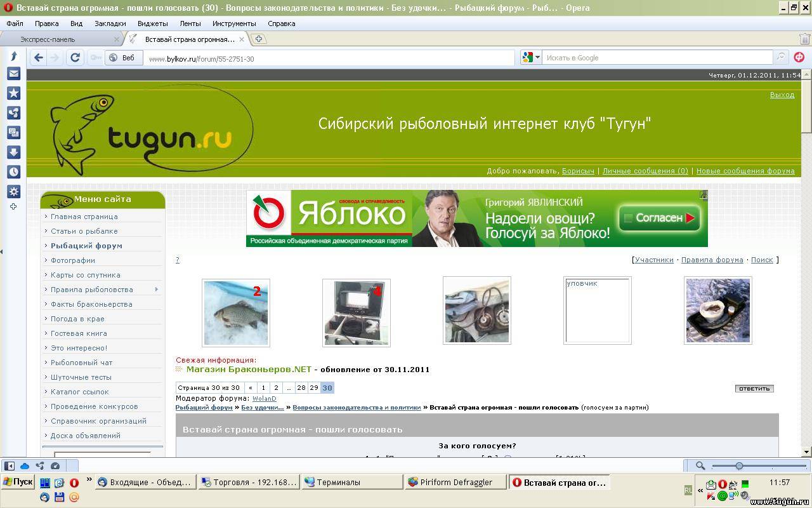The image size is (812, 508).
Task: Open the Opera quick launch icon
Action: click(x=74, y=483)
